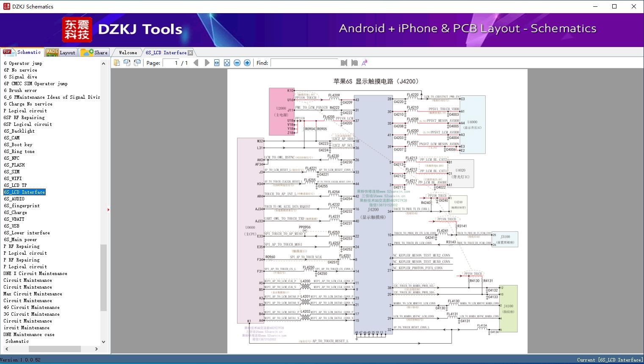Click the DZKJ Schematics title bar icon
644x364 pixels.
click(6, 6)
